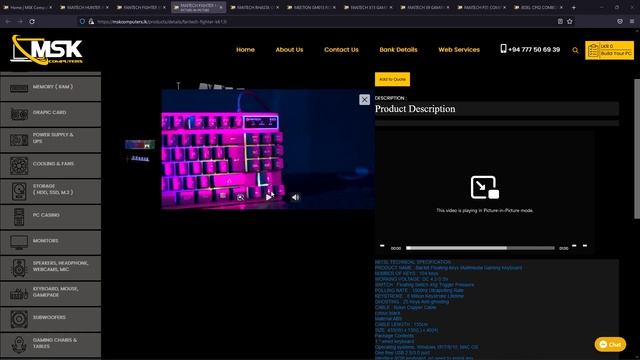Select Memory (RAM) category label

(53, 87)
